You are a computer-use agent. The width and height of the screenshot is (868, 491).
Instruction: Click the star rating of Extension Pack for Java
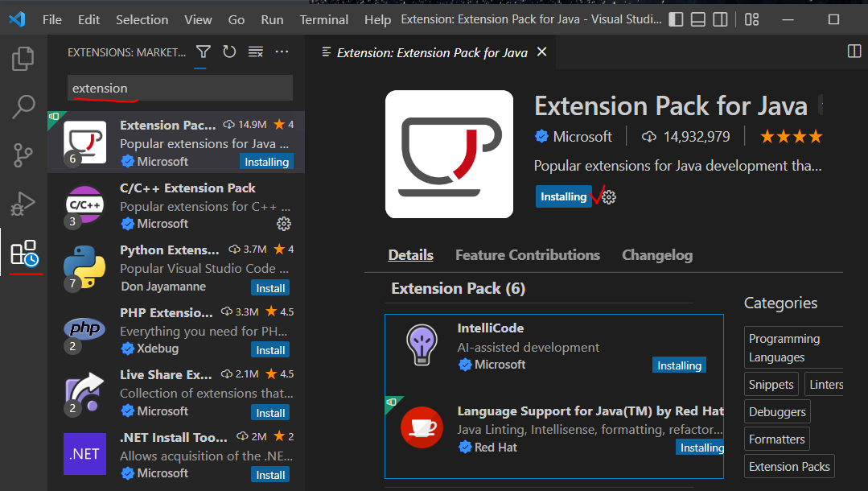click(791, 136)
